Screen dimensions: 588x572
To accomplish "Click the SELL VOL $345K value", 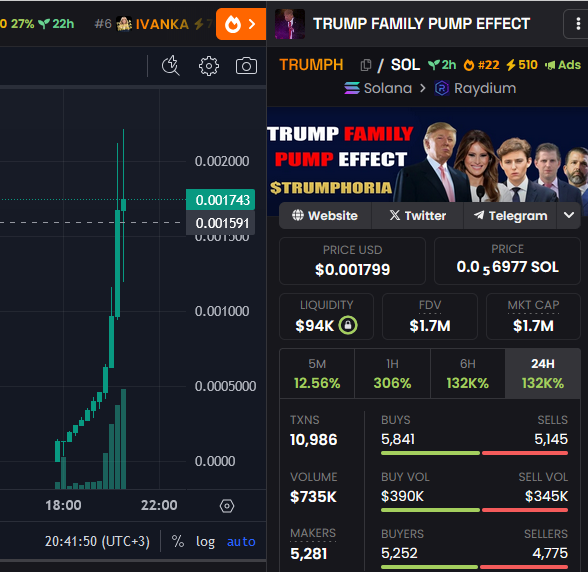I will pos(546,496).
